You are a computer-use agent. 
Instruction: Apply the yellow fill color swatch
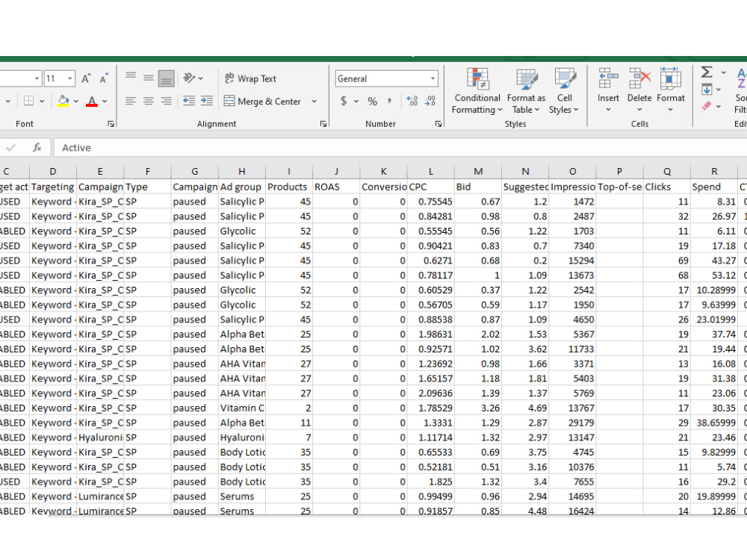pyautogui.click(x=63, y=101)
